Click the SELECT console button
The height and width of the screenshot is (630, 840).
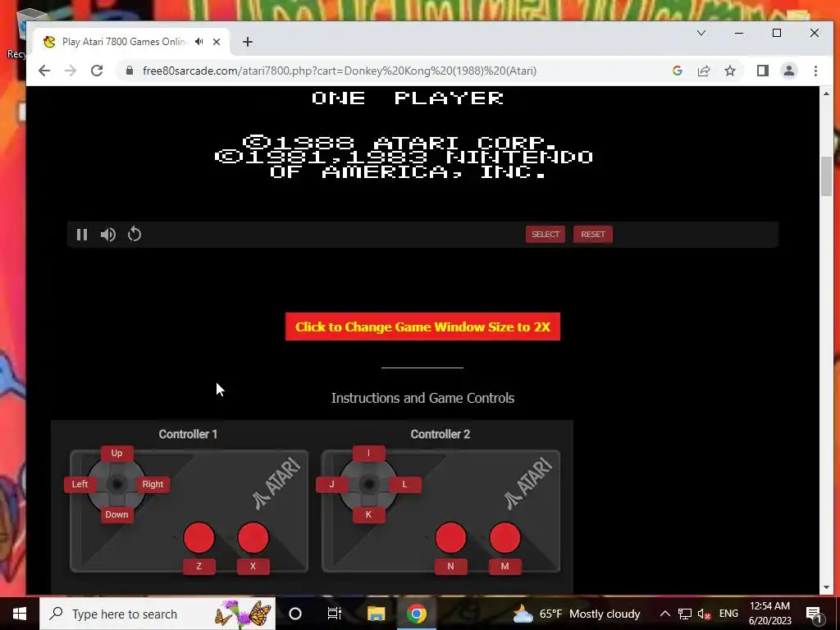[546, 234]
